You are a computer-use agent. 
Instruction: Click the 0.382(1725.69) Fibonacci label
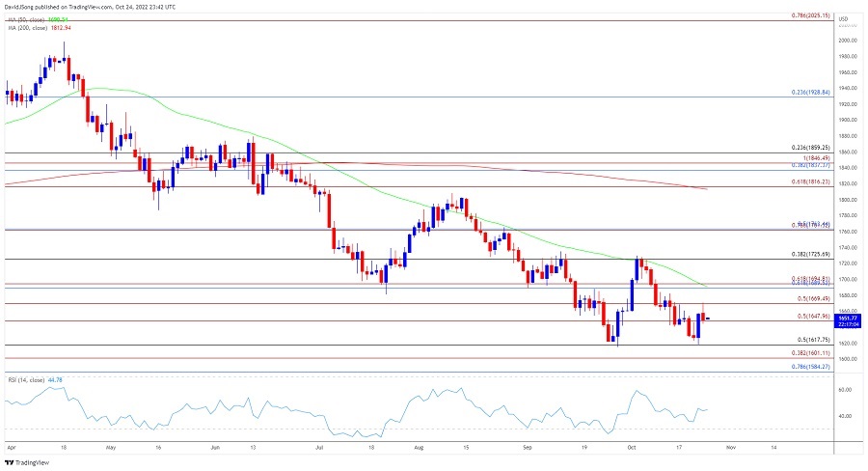coord(810,255)
